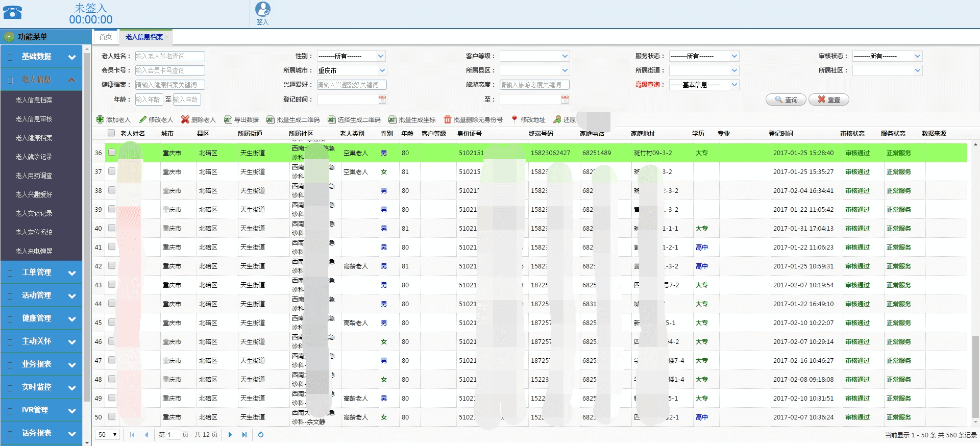Open the 登记时间 start date calendar icon

(x=382, y=99)
